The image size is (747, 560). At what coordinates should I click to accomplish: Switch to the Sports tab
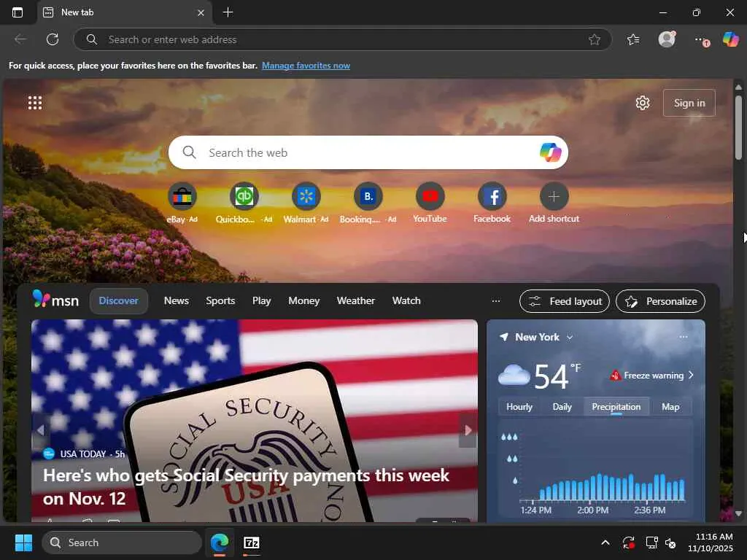(x=220, y=301)
